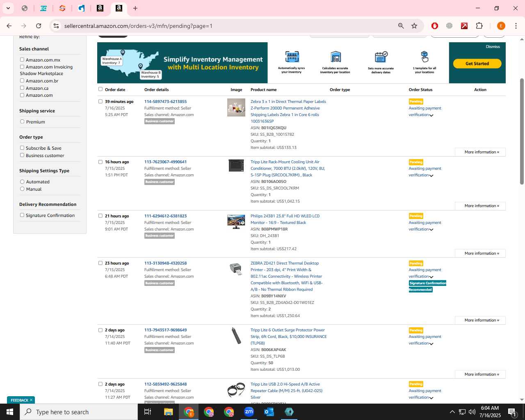Open a new browser tab
Image resolution: width=525 pixels, height=420 pixels.
[x=135, y=8]
